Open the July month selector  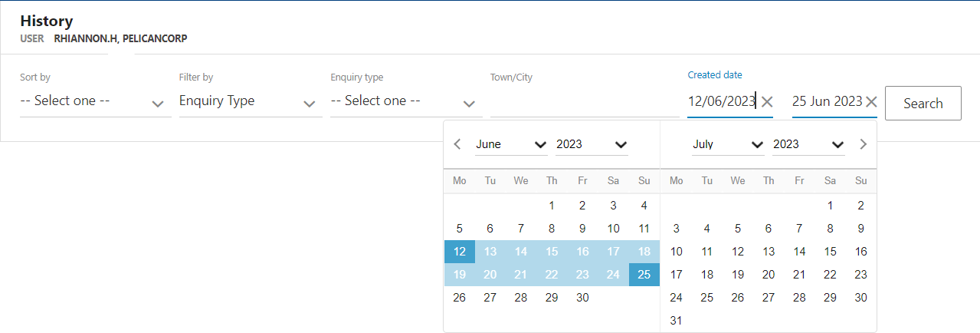[727, 144]
